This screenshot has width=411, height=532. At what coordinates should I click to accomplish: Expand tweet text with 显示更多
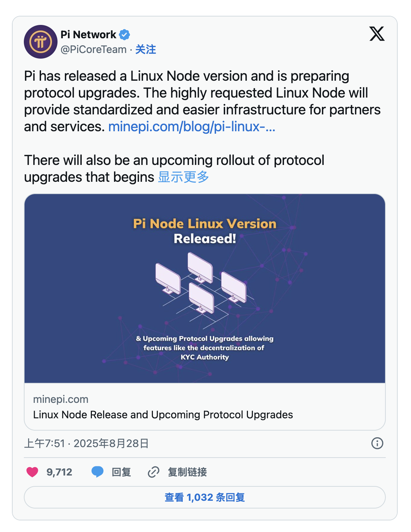(x=183, y=177)
